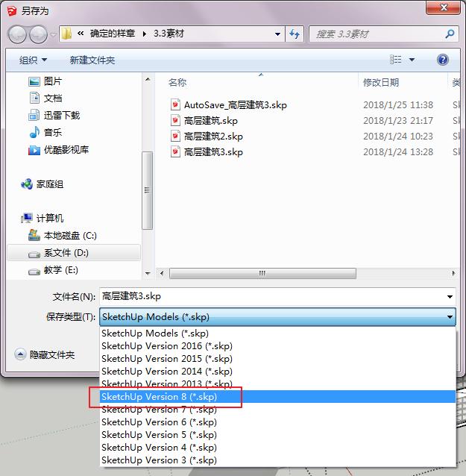Click the navigation pane scroll up arrow
The height and width of the screenshot is (476, 466).
pyautogui.click(x=148, y=80)
